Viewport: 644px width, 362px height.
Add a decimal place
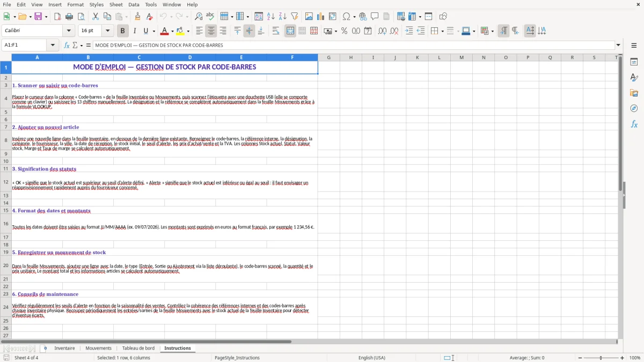click(x=383, y=31)
